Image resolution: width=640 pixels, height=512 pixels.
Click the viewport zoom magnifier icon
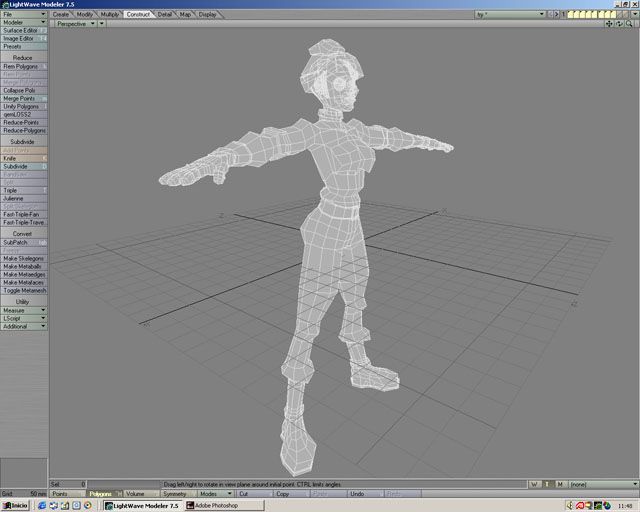click(629, 24)
